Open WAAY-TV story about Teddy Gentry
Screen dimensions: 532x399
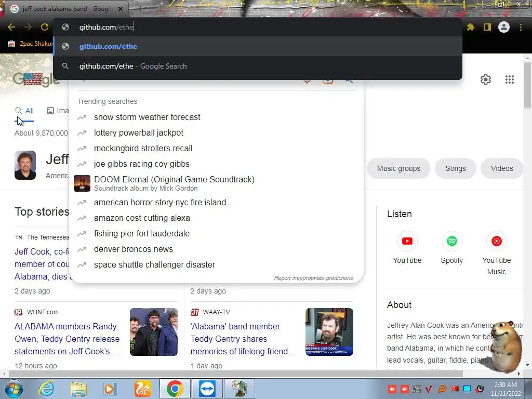(243, 339)
